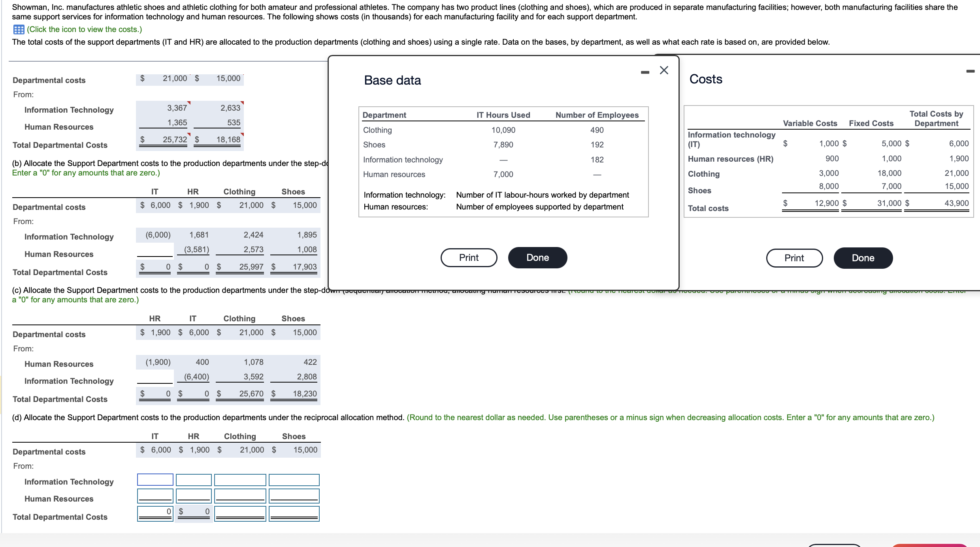
Task: Select reciprocal IT column Human Resources field
Action: tap(155, 496)
